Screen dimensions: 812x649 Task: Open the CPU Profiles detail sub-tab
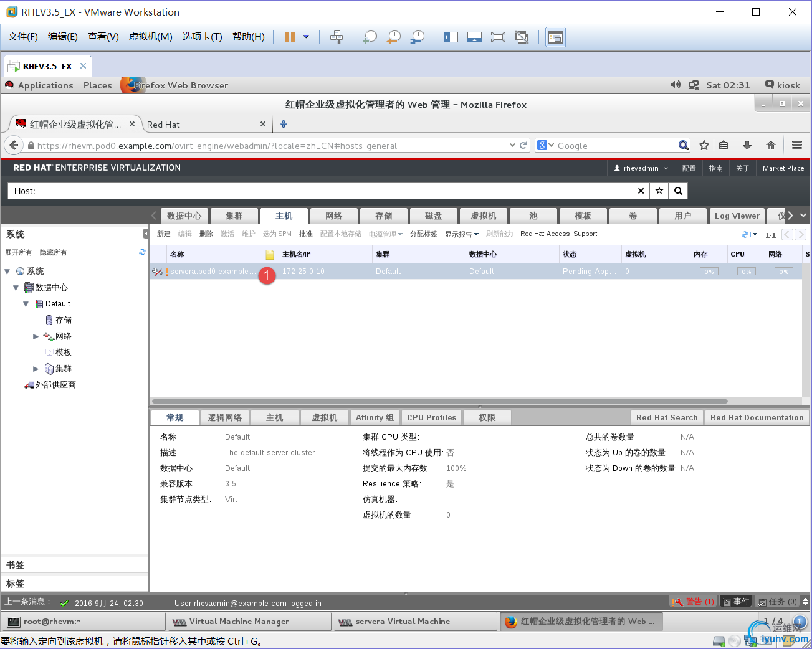pyautogui.click(x=432, y=417)
